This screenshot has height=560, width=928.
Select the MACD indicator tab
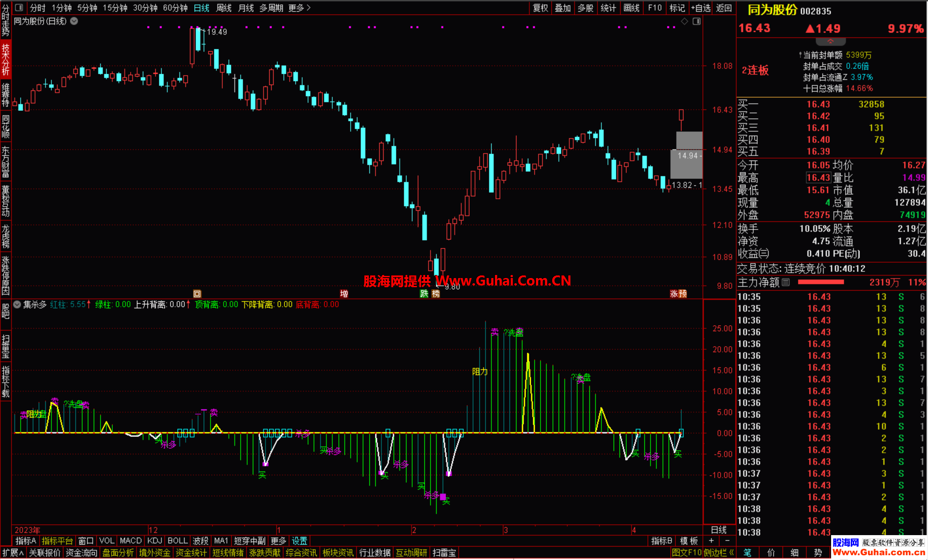pyautogui.click(x=131, y=541)
